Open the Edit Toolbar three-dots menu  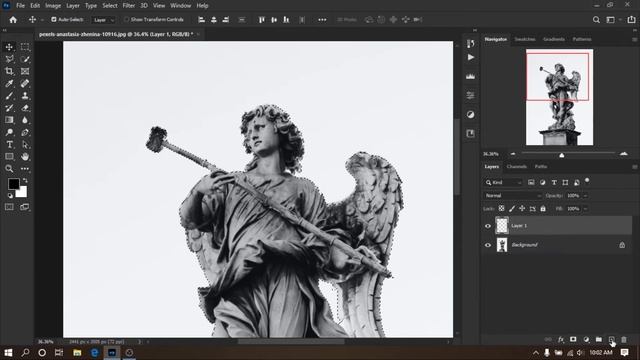25,169
